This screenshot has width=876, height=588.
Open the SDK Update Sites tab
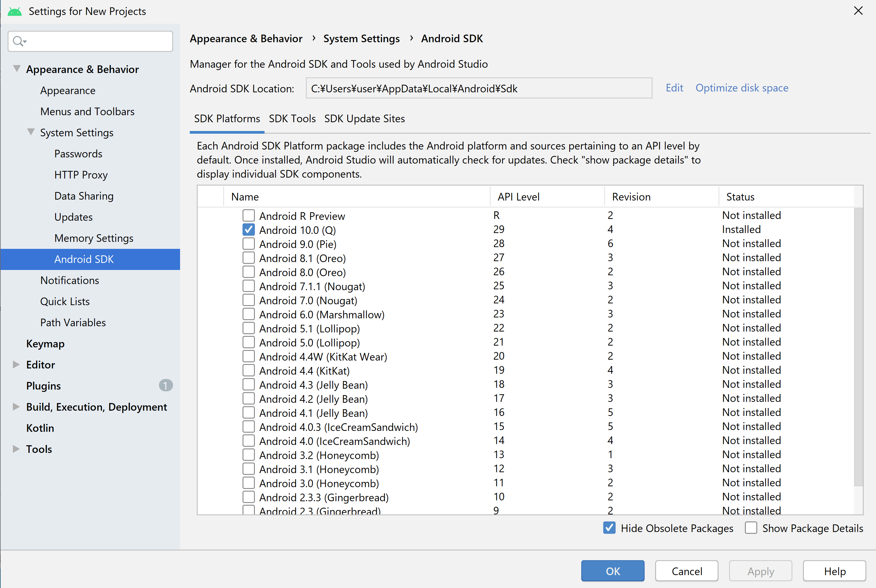(x=365, y=119)
